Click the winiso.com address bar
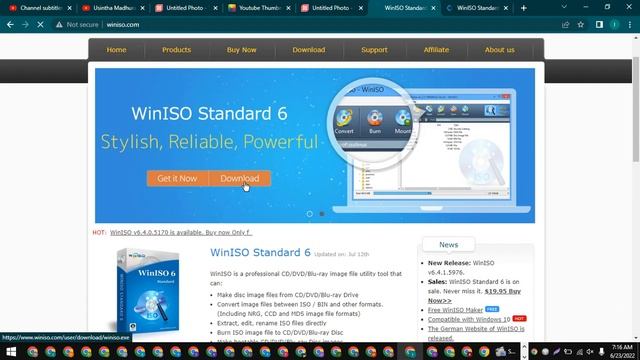The image size is (640, 360). click(x=310, y=24)
